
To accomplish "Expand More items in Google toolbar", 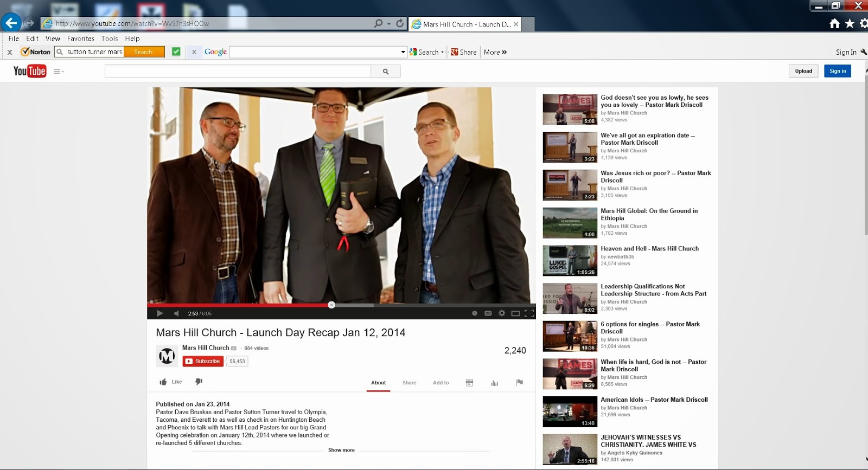I will click(x=495, y=52).
